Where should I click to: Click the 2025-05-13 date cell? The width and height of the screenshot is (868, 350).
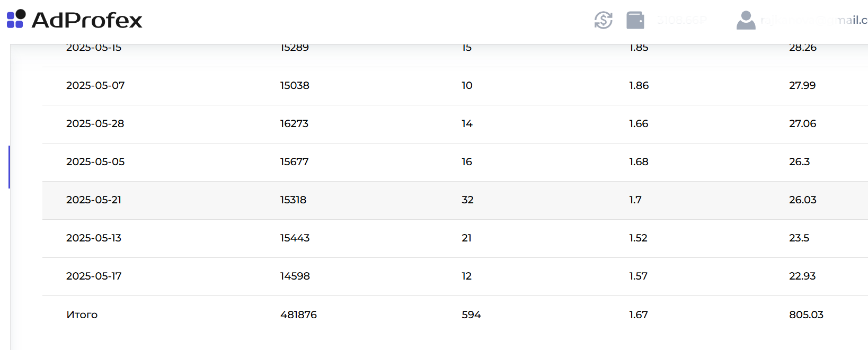[94, 238]
